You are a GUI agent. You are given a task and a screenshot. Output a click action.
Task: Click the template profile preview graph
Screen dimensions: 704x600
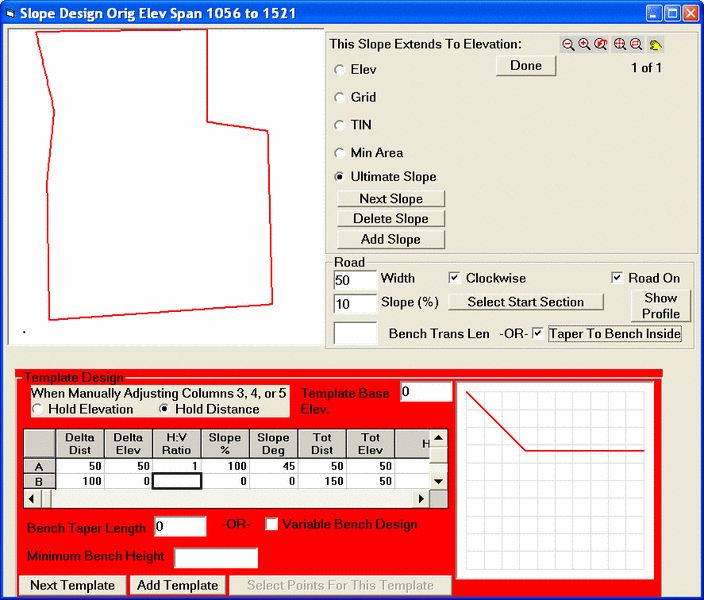(x=555, y=480)
